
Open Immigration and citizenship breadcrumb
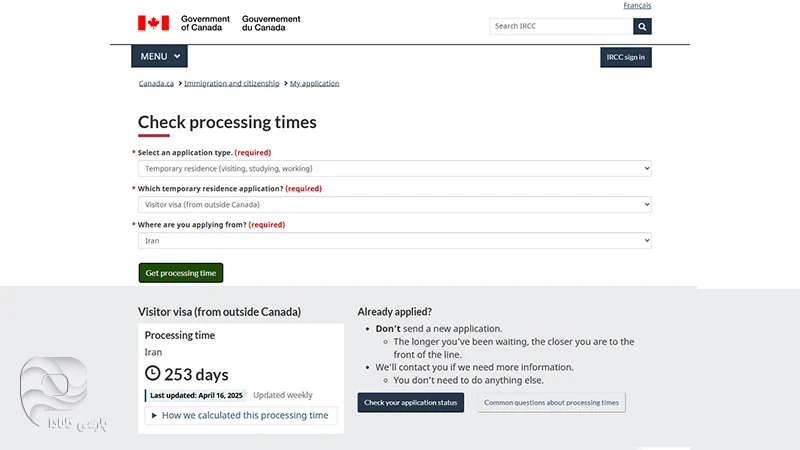[x=231, y=84]
